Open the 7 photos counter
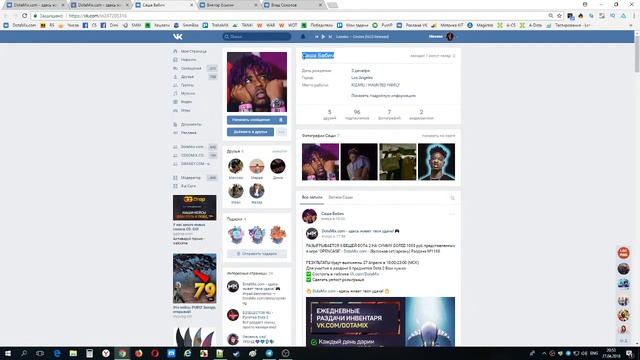 click(389, 114)
